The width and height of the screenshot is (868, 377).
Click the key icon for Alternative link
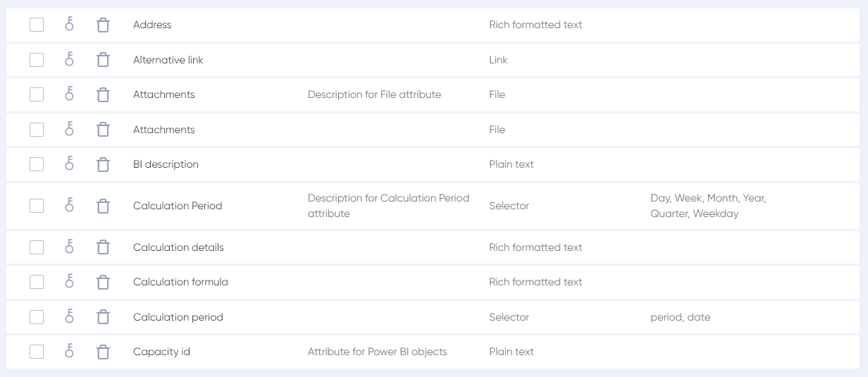[69, 60]
